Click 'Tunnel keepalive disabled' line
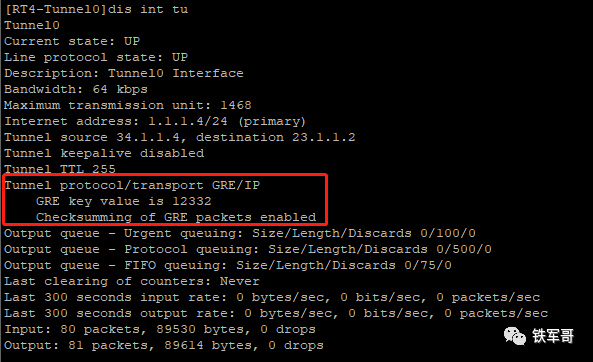 104,153
